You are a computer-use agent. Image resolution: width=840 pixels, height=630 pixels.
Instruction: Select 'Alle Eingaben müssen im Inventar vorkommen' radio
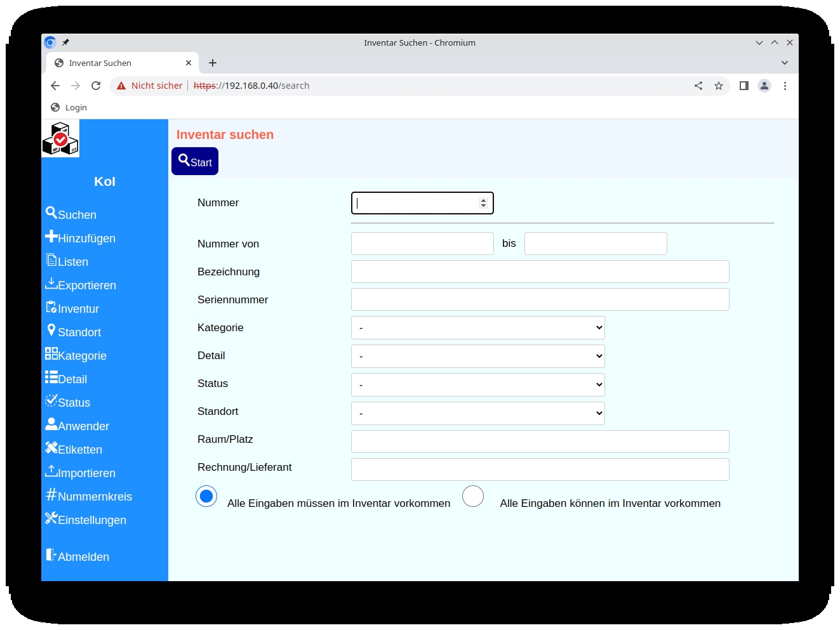click(206, 496)
